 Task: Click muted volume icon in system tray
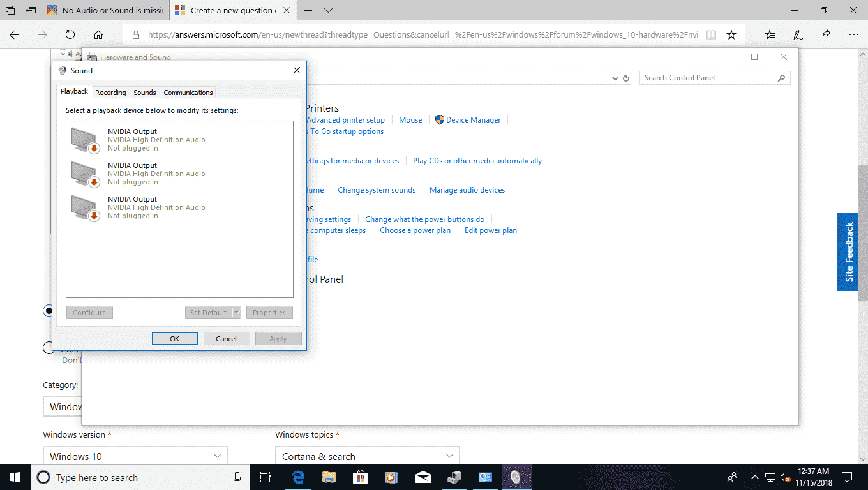click(x=786, y=477)
